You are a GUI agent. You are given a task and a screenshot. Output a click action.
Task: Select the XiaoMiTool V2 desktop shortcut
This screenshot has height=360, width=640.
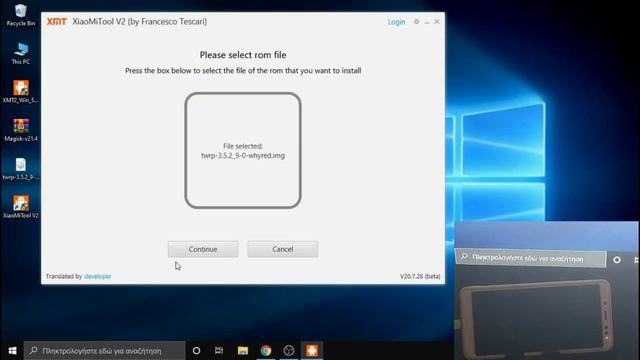click(20, 207)
